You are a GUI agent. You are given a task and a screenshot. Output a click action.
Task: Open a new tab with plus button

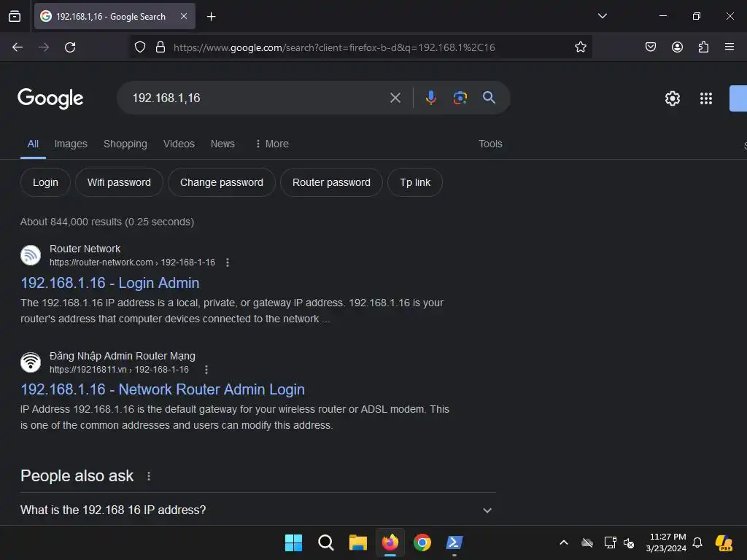[211, 17]
